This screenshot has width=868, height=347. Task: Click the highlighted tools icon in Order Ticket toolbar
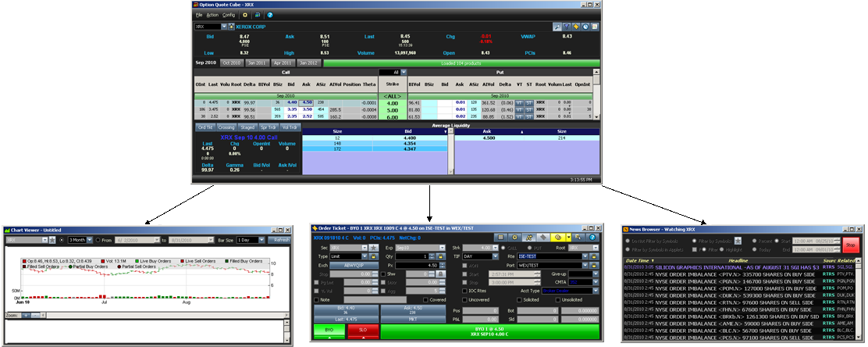(528, 238)
